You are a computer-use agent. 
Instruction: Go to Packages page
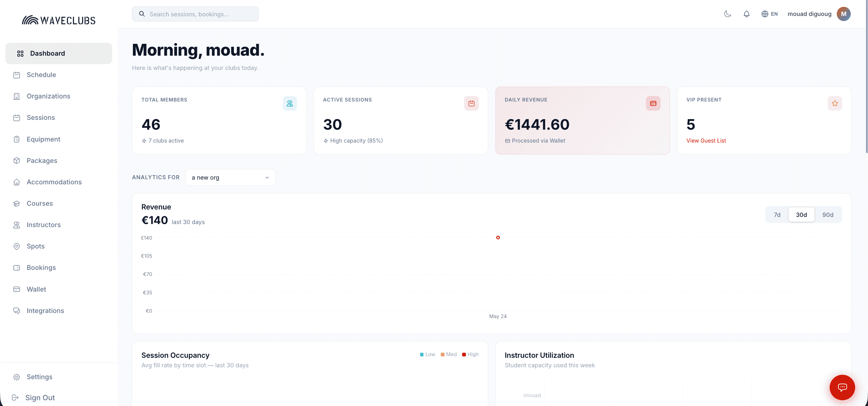click(59, 161)
